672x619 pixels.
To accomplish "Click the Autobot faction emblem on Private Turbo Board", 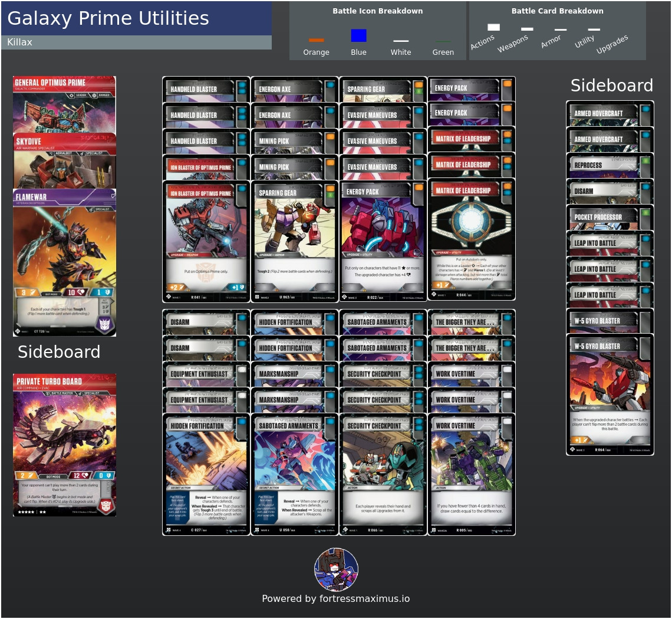I will [106, 505].
